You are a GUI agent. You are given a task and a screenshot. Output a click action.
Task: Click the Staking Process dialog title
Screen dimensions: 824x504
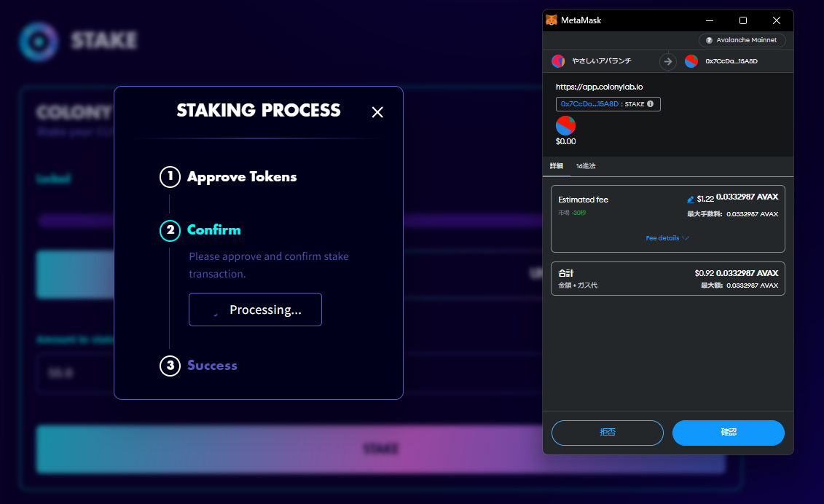pos(259,111)
